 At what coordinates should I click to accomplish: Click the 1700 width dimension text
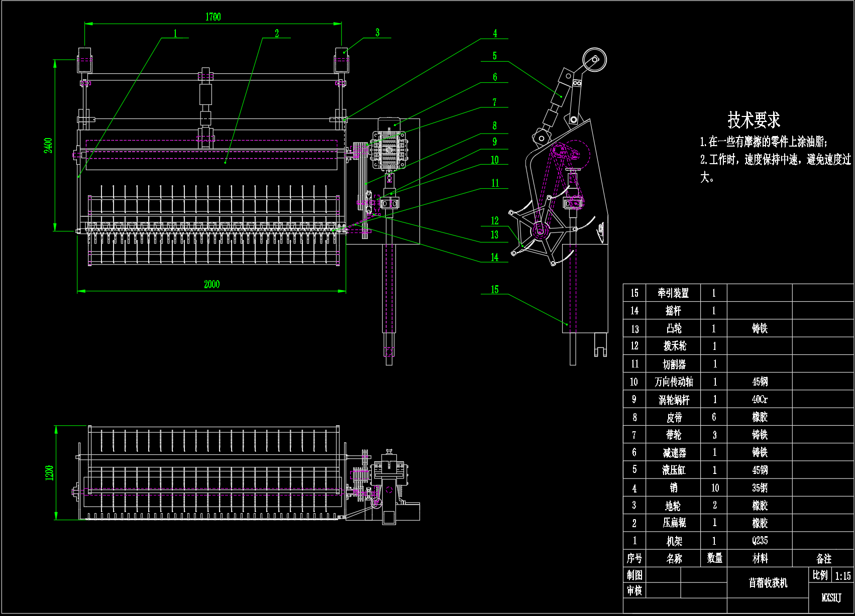click(212, 17)
